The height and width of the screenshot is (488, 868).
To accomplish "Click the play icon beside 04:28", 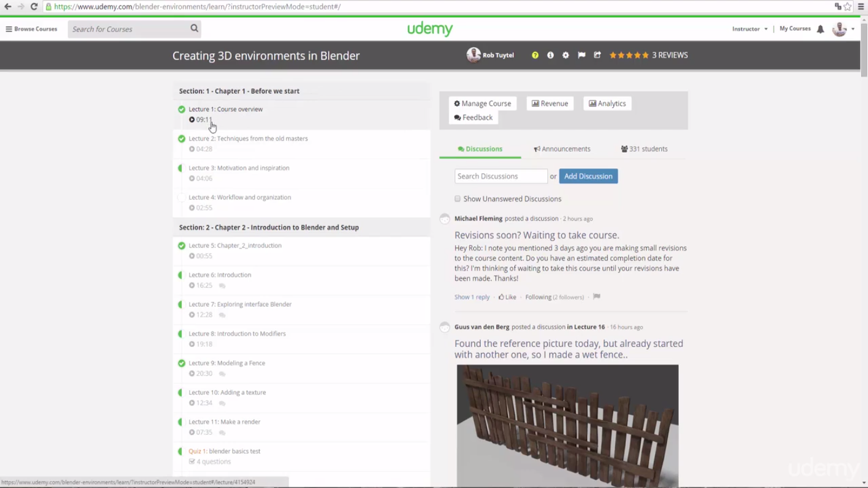I will 192,149.
